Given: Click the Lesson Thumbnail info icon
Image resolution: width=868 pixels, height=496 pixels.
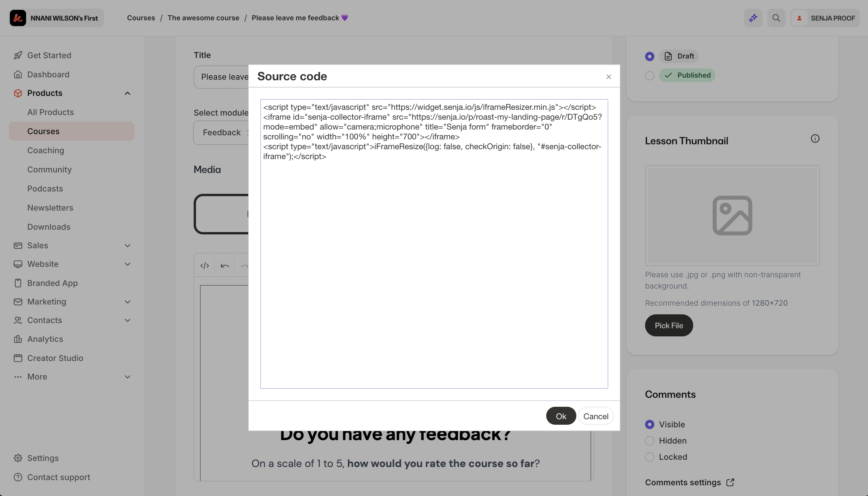Looking at the screenshot, I should 815,139.
